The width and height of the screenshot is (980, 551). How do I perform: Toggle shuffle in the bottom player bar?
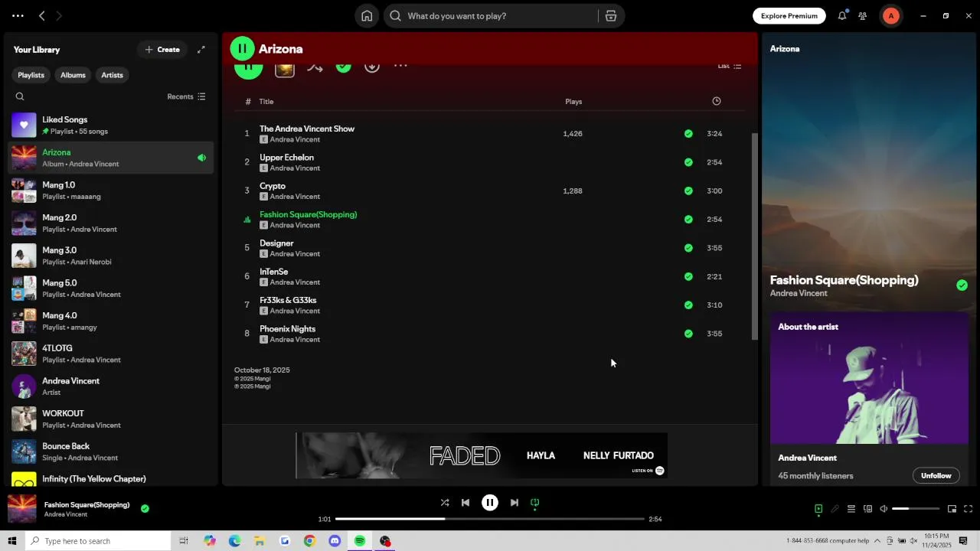445,503
